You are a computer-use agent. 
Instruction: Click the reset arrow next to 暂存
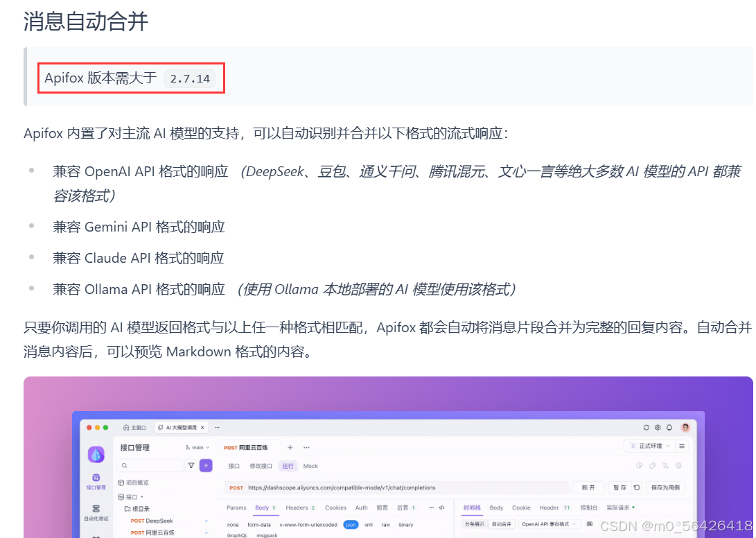(x=637, y=488)
